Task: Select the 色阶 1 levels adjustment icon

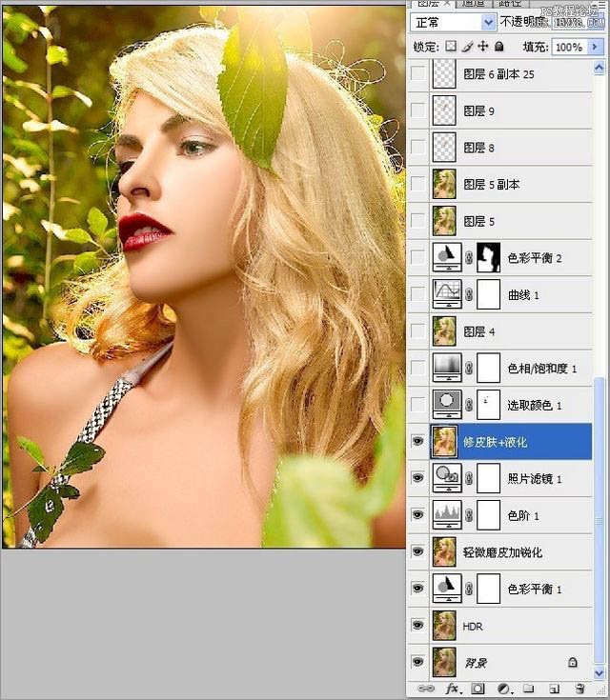Action: click(447, 514)
